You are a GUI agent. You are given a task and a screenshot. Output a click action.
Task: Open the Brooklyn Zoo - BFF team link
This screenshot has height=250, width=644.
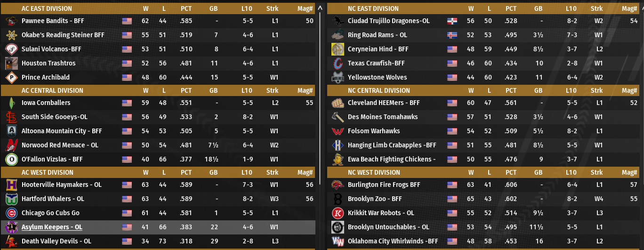tap(375, 199)
